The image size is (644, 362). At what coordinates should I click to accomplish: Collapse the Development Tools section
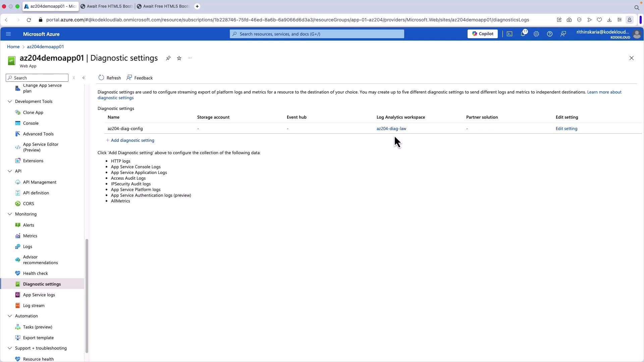point(10,102)
